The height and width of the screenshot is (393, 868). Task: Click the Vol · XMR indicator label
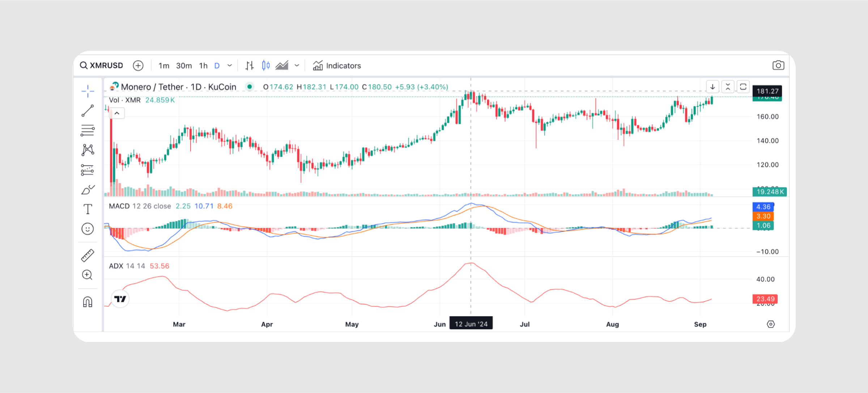(125, 100)
